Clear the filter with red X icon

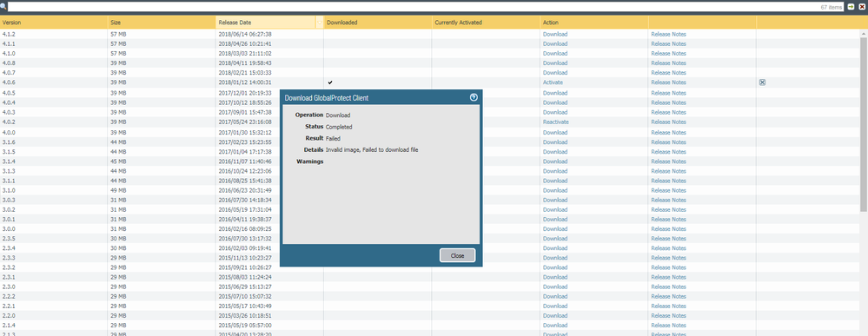point(861,7)
